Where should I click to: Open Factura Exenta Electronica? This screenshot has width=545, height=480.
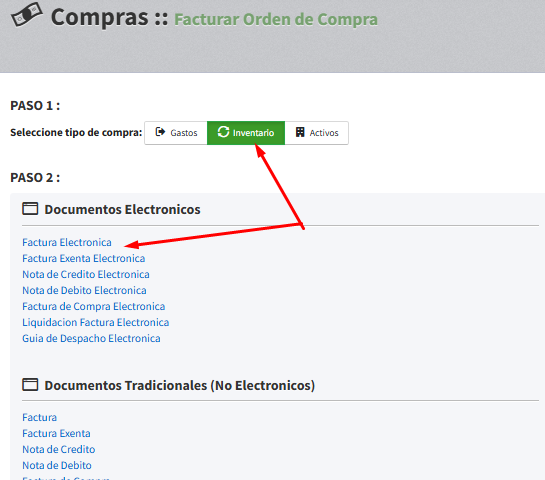83,258
